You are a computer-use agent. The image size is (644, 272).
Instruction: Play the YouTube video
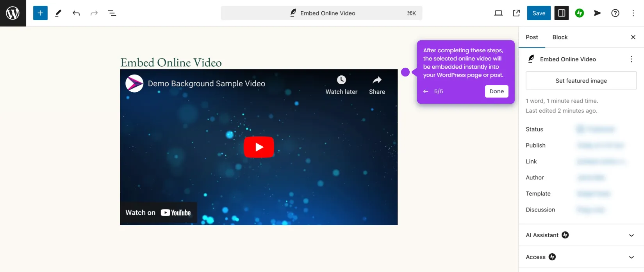pos(259,147)
